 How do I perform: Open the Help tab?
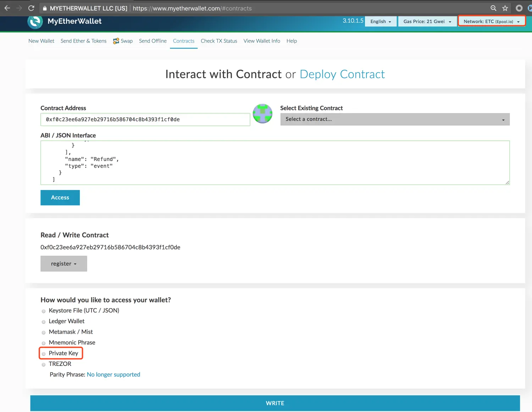coord(292,41)
